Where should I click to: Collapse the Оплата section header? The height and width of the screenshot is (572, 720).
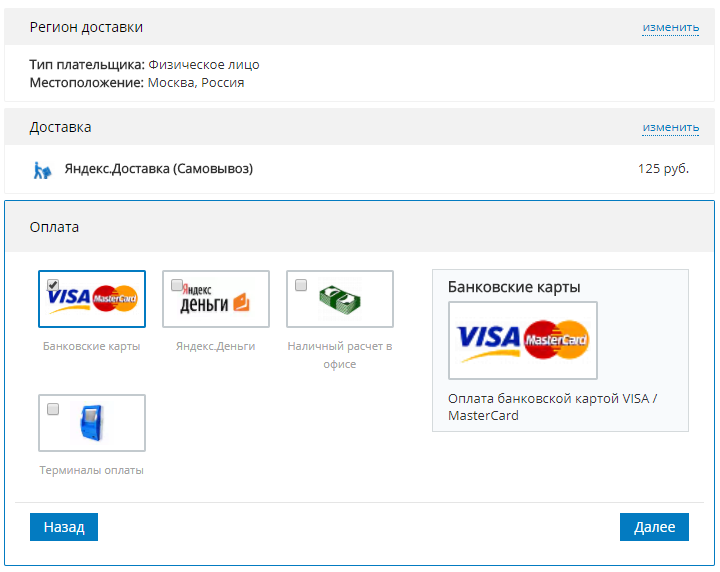54,227
